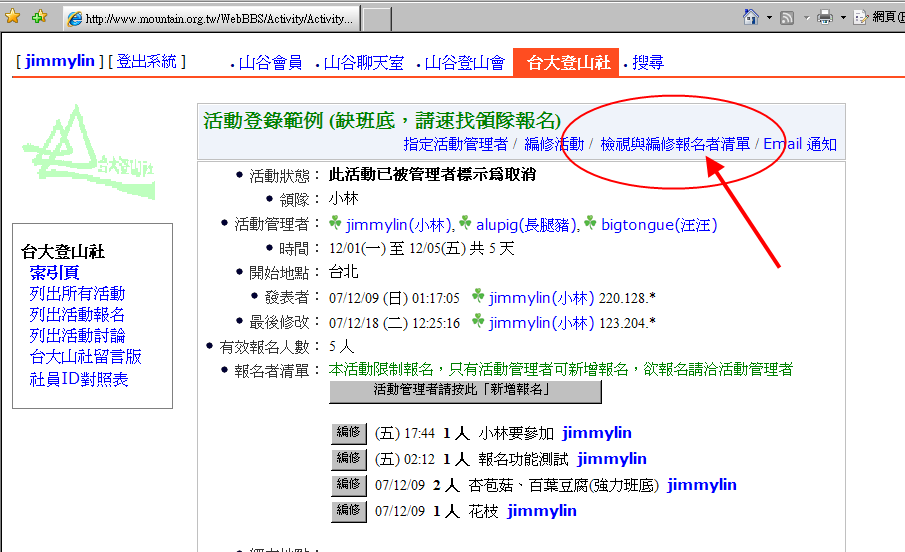Click 編修 button for 杏苞菇 entry
Image resolution: width=905 pixels, height=552 pixels.
[349, 485]
